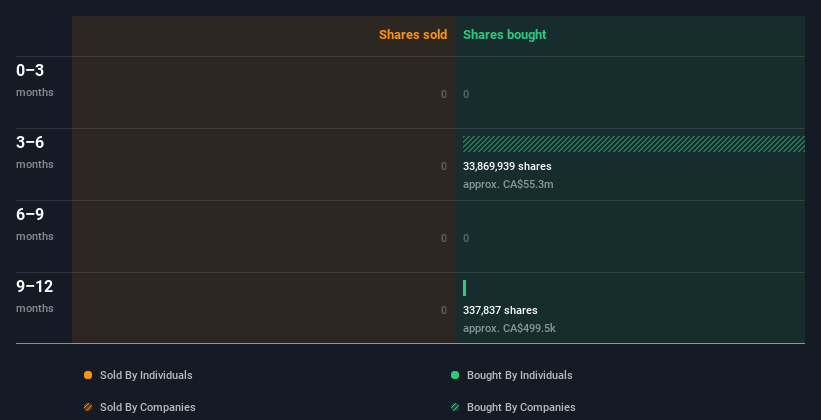Viewport: 821px width, 420px height.
Task: Click the hatched 3–6 months bought bar
Action: click(634, 144)
